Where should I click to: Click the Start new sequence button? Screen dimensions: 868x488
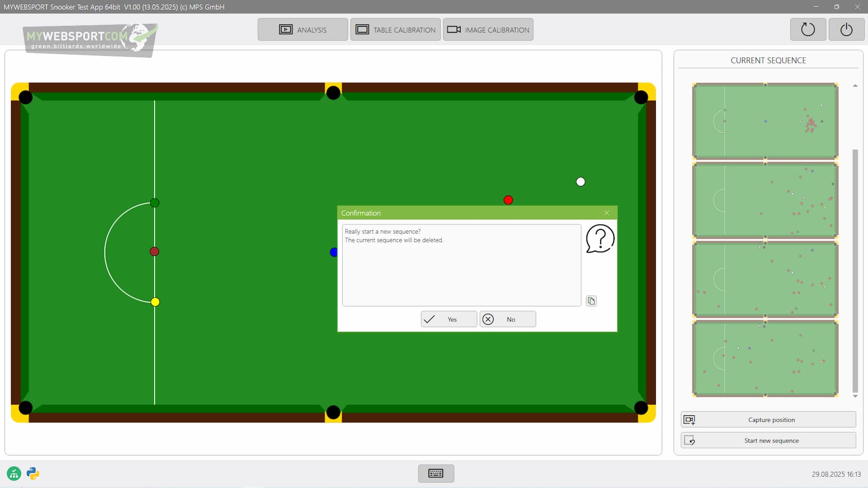[x=768, y=440]
